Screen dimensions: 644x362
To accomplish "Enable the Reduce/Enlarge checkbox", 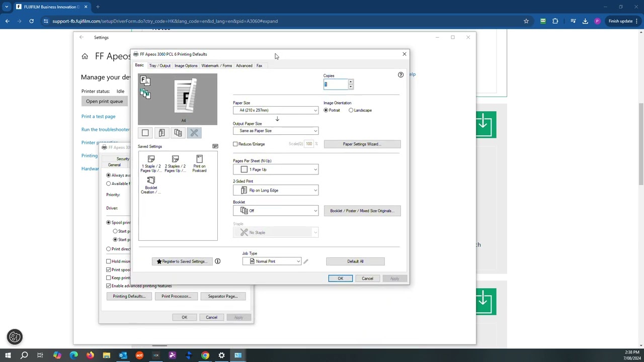I will pos(235,144).
